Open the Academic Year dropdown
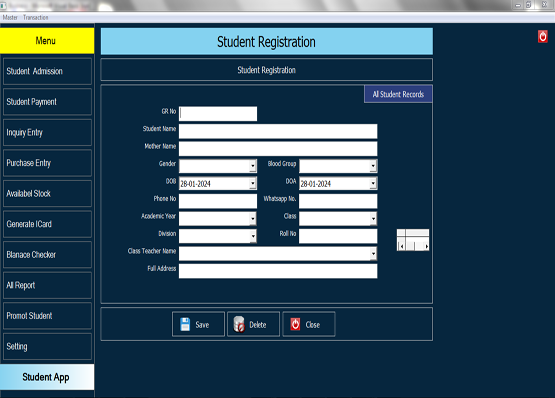This screenshot has height=398, width=555. point(253,219)
